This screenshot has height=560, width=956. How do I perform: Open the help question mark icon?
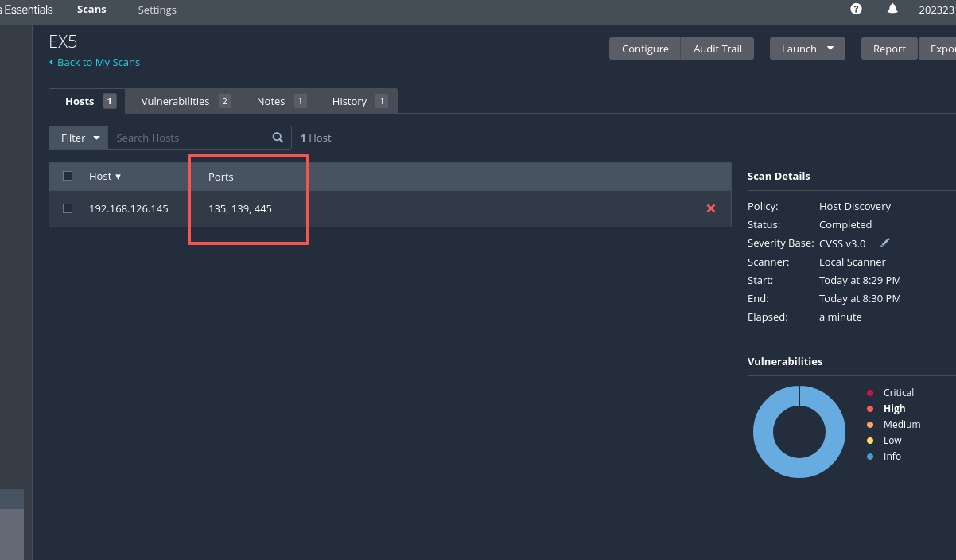pos(856,9)
